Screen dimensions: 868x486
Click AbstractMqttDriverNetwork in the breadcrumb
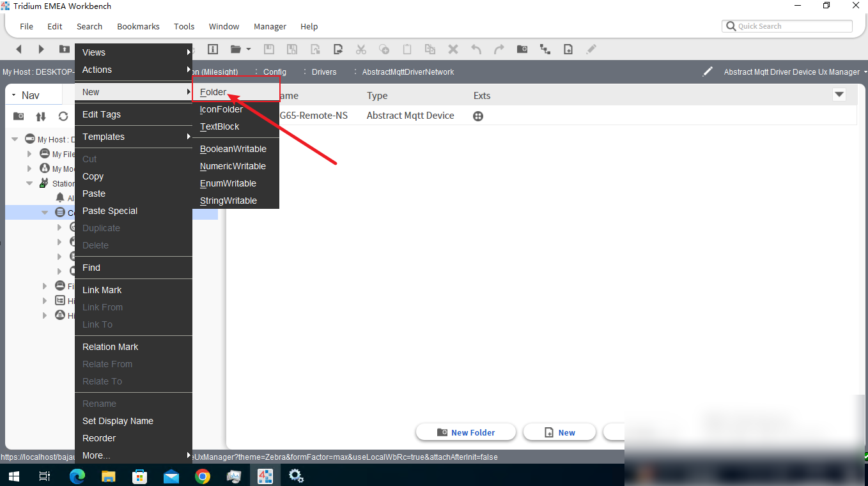click(x=408, y=72)
